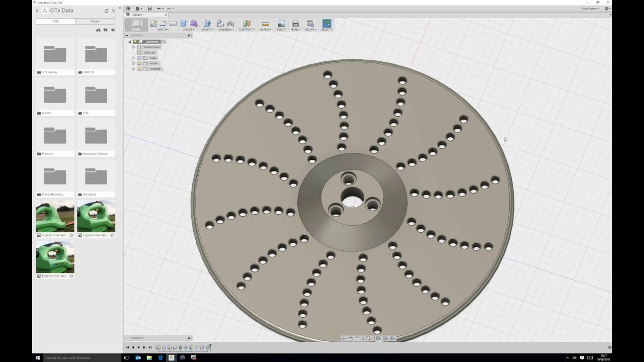Click the Insert image icon
The width and height of the screenshot is (644, 362).
[x=281, y=24]
